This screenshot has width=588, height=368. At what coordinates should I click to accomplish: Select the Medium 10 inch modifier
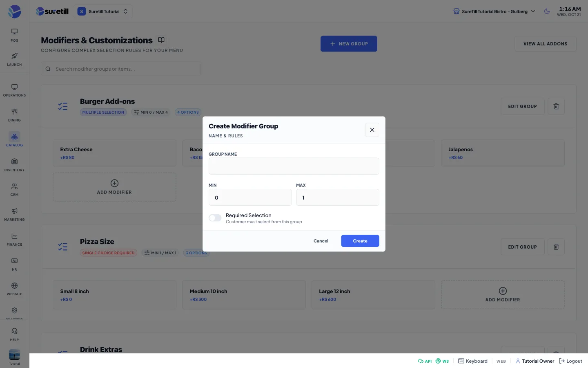(244, 294)
